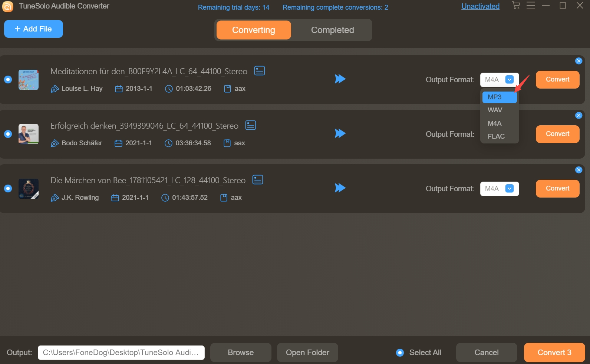Click the fast-forward arrows on Meditationen row
The width and height of the screenshot is (590, 364).
(x=340, y=79)
